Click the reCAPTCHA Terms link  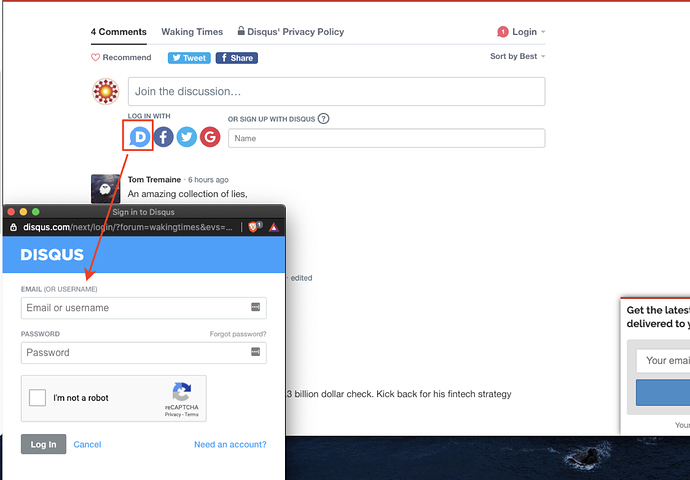point(191,414)
